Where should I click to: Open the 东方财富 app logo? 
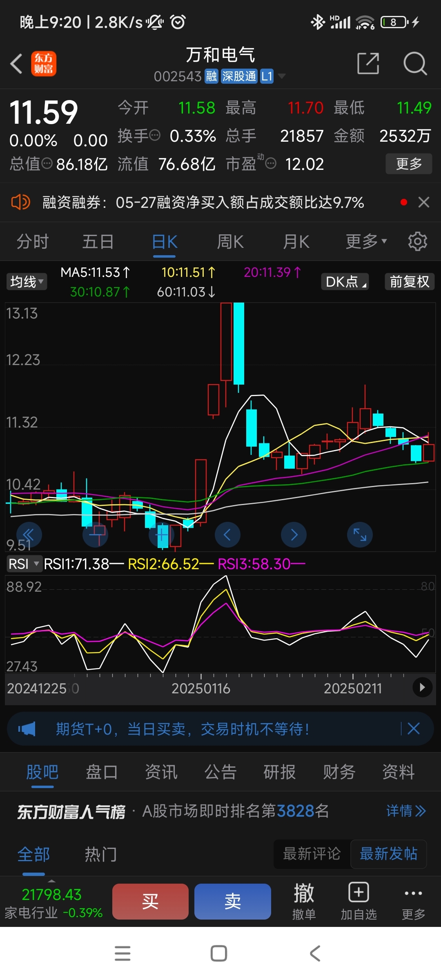click(44, 64)
